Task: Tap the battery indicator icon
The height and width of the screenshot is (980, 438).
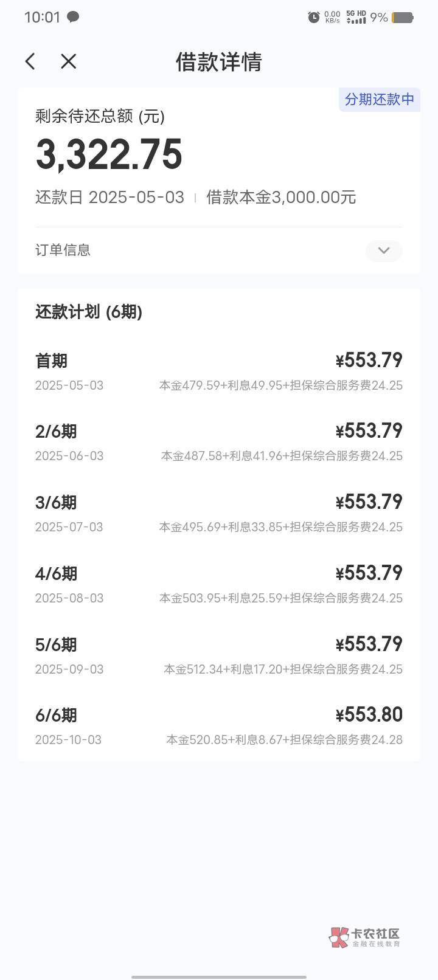Action: click(403, 18)
